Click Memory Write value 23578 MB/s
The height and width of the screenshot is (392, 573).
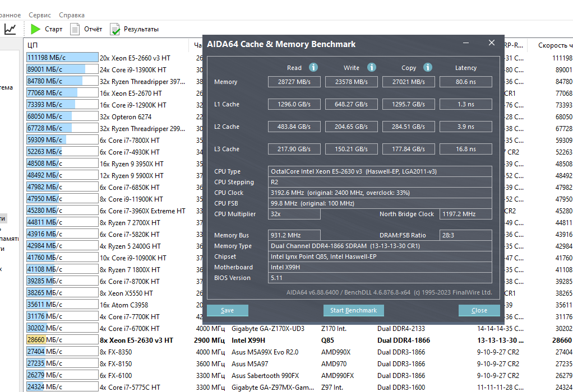(x=351, y=82)
